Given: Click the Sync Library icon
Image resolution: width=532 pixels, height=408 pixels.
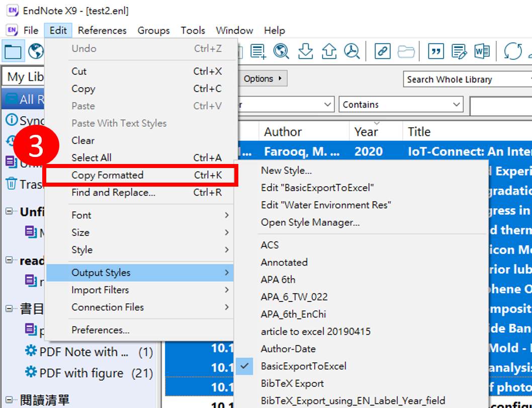Looking at the screenshot, I should [x=512, y=51].
